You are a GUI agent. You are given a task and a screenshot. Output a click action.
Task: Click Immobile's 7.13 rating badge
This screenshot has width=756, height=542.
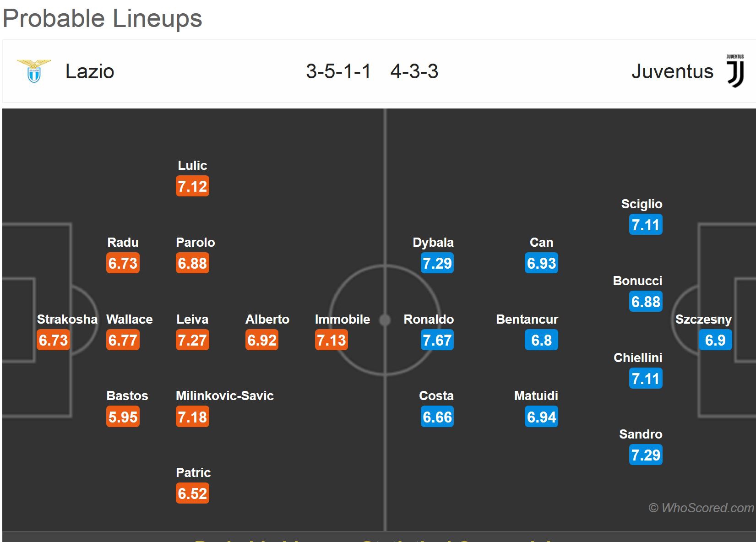[x=332, y=340]
